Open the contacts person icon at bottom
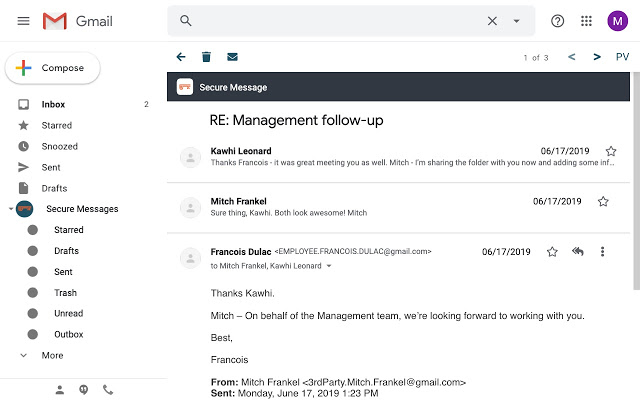 (x=60, y=390)
